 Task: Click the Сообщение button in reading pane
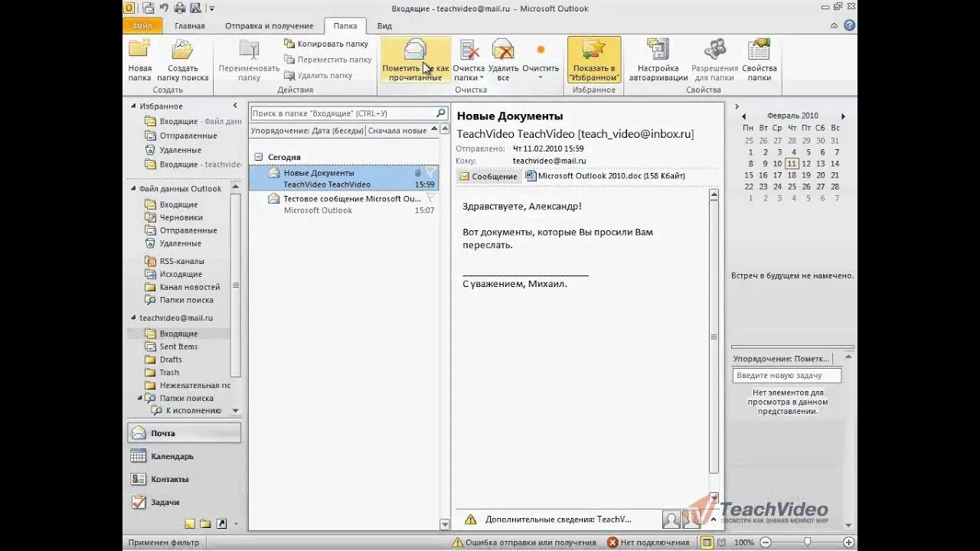point(488,176)
